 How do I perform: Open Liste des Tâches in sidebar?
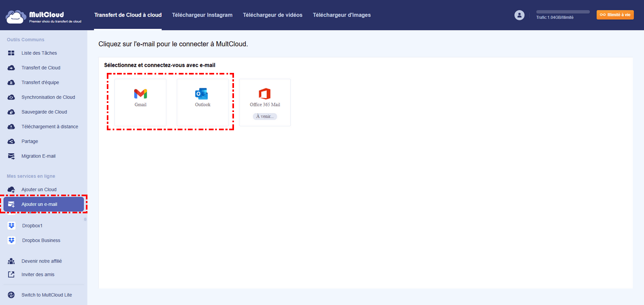[x=39, y=53]
